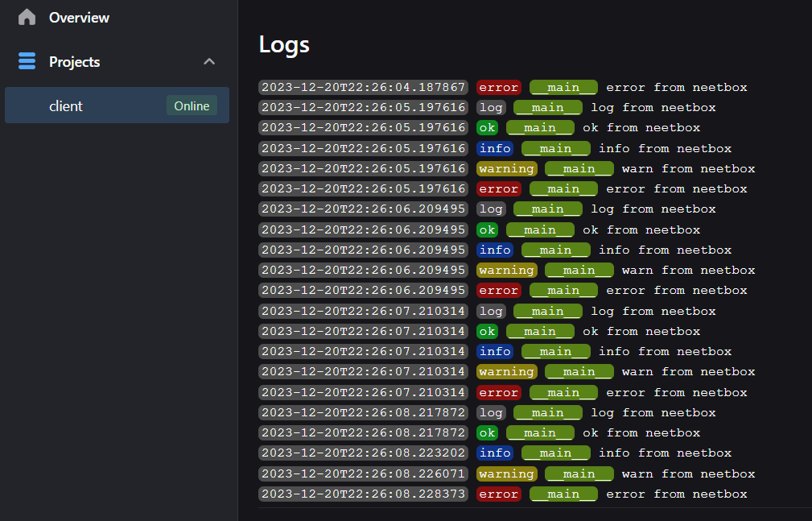Click the warning badge at 22:26:08.226071

(506, 473)
